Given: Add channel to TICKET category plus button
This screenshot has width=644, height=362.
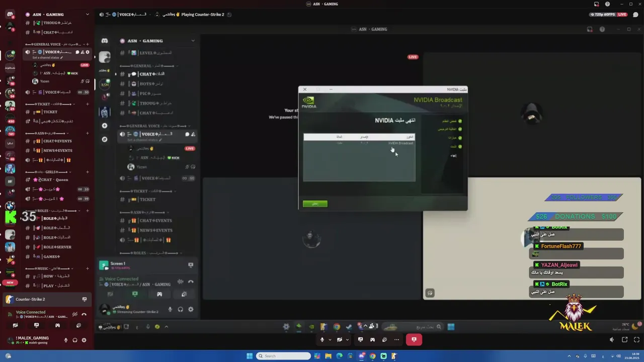Looking at the screenshot, I should tap(88, 104).
